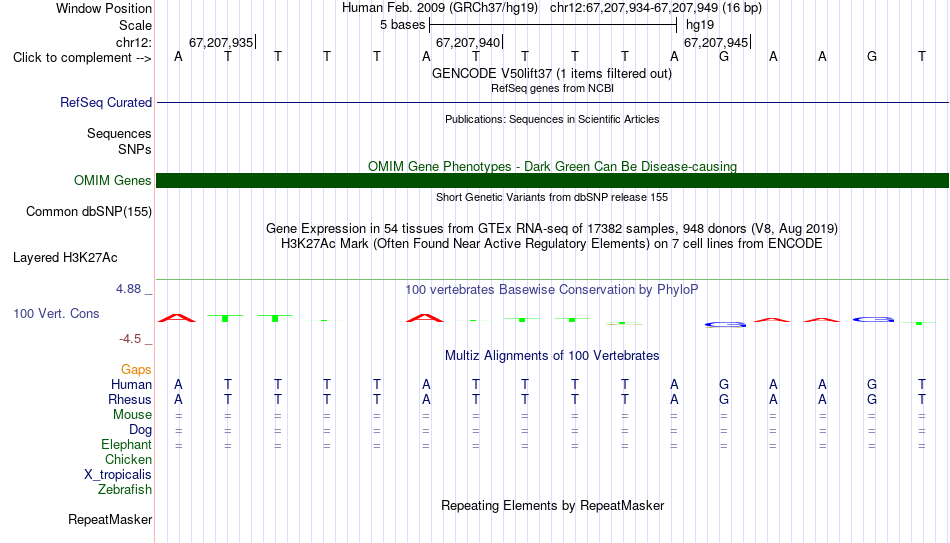Open the GTEx Gene Expression track title
This screenshot has height=543, width=950.
[552, 228]
